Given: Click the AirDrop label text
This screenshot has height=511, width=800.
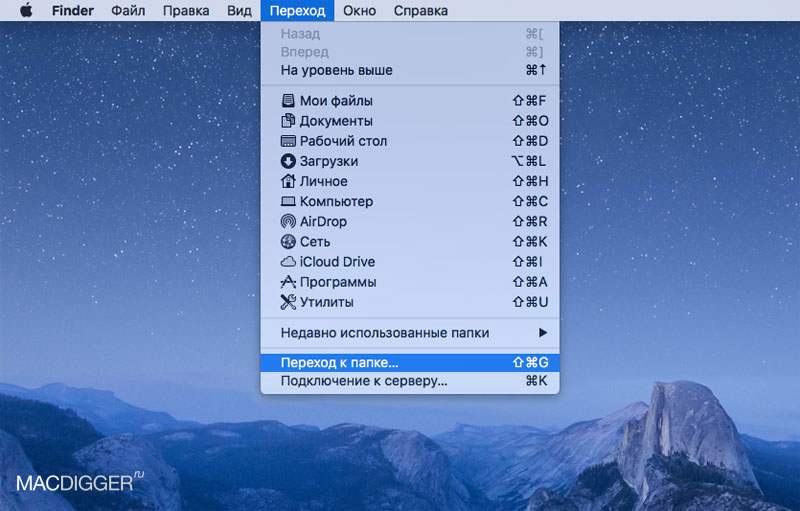Looking at the screenshot, I should pos(323,221).
